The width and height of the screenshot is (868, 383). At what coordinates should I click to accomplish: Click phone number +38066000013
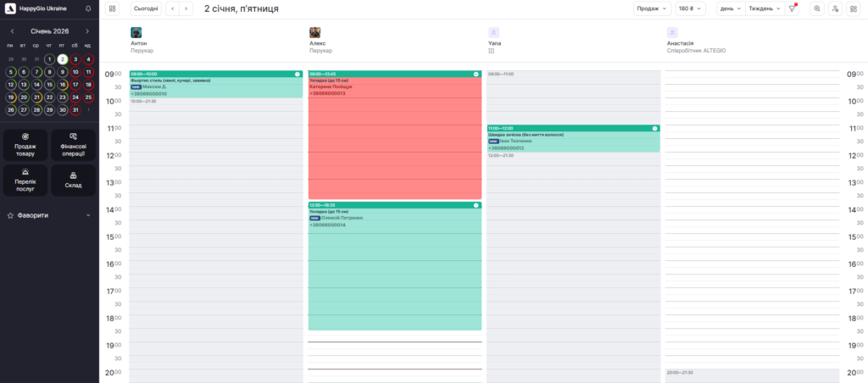click(327, 93)
